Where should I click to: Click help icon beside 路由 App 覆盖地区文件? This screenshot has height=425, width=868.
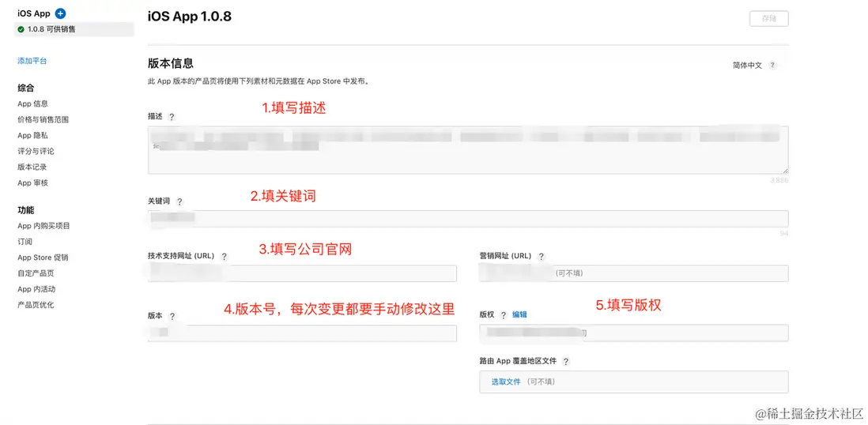[566, 362]
